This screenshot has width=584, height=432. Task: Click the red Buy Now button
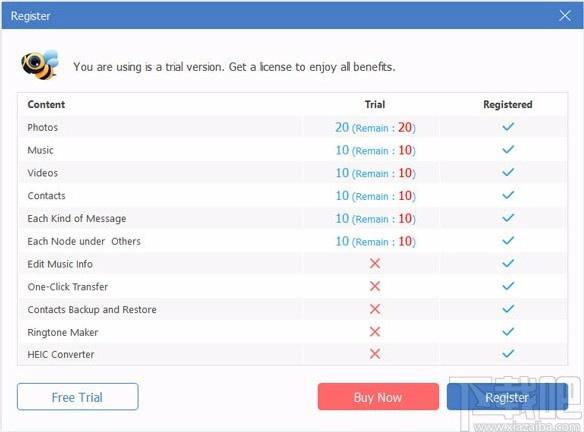coord(378,397)
